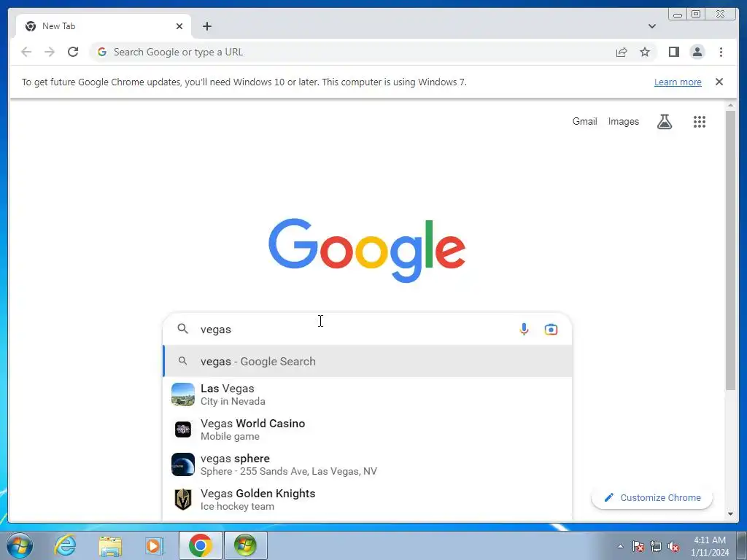This screenshot has height=560, width=747.
Task: Launch Internet Explorer from taskbar
Action: 65,545
